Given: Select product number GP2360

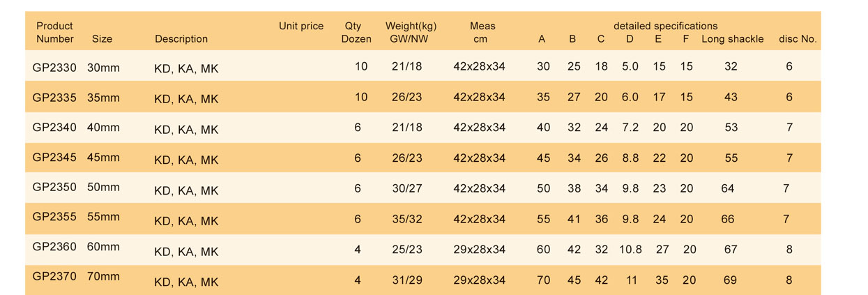Looking at the screenshot, I should [x=54, y=246].
